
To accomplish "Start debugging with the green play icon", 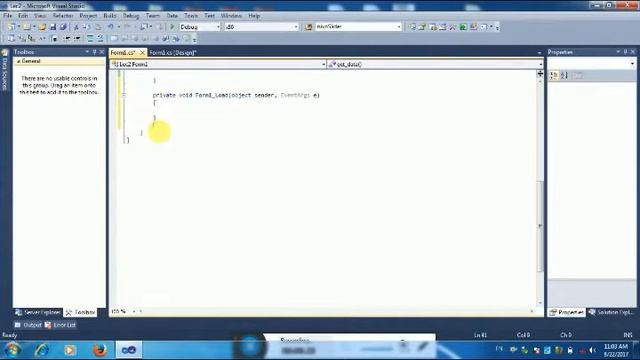I will pos(172,27).
